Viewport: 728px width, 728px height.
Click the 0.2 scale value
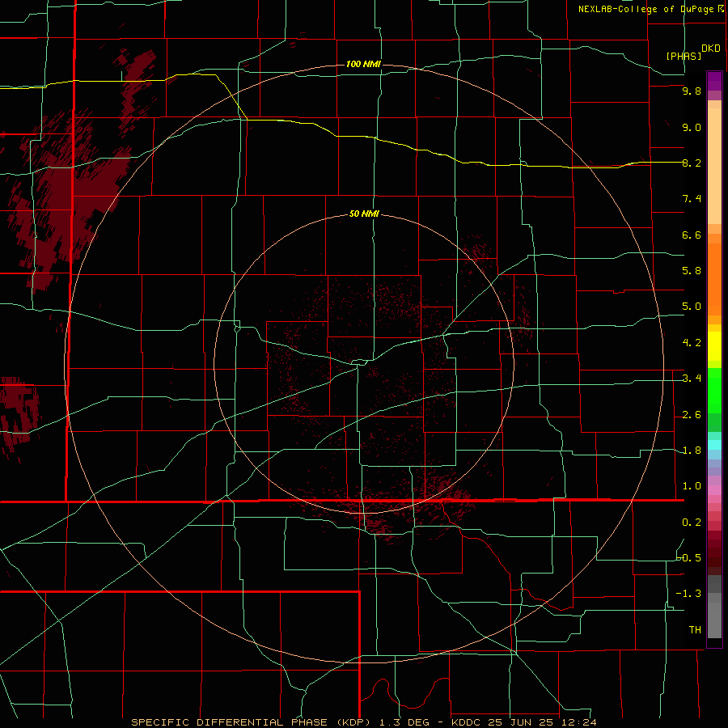click(692, 523)
